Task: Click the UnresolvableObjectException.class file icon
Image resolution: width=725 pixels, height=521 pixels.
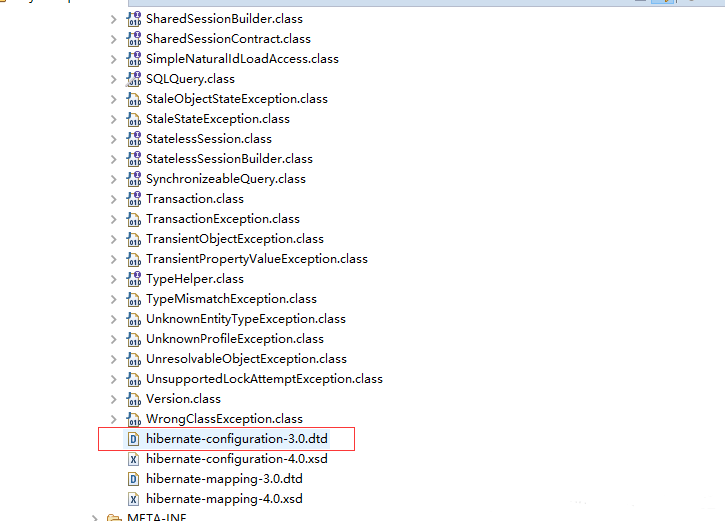Action: pos(134,359)
